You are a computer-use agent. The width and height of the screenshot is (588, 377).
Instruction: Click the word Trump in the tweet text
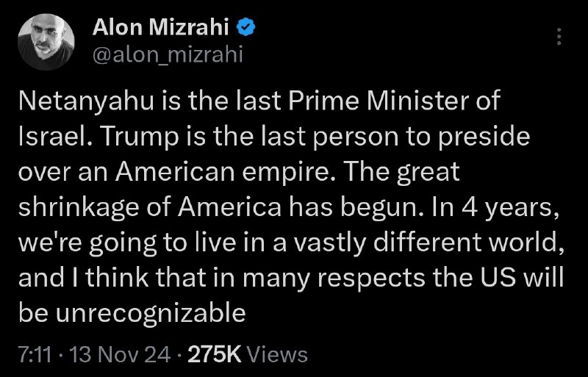[140, 137]
